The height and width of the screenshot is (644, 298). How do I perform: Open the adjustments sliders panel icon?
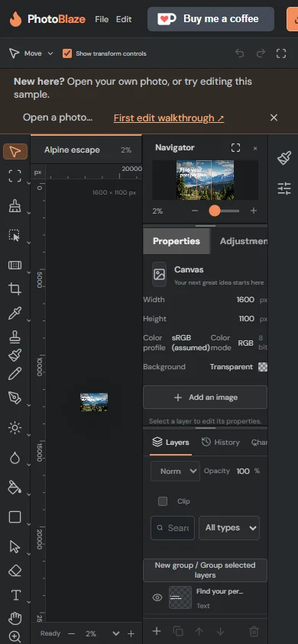pyautogui.click(x=284, y=188)
